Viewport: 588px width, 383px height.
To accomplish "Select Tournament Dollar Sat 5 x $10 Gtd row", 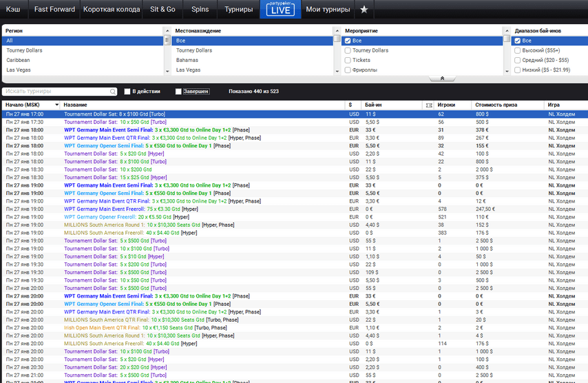I will pyautogui.click(x=295, y=256).
